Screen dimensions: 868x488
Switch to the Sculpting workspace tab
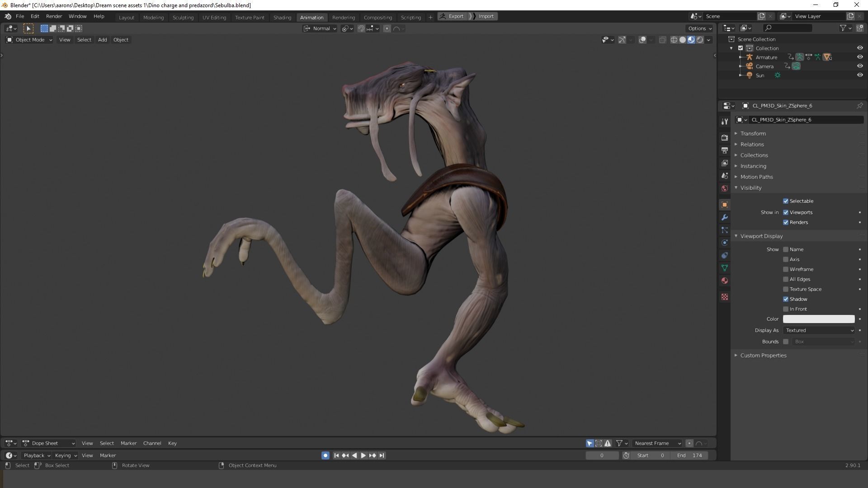tap(183, 17)
